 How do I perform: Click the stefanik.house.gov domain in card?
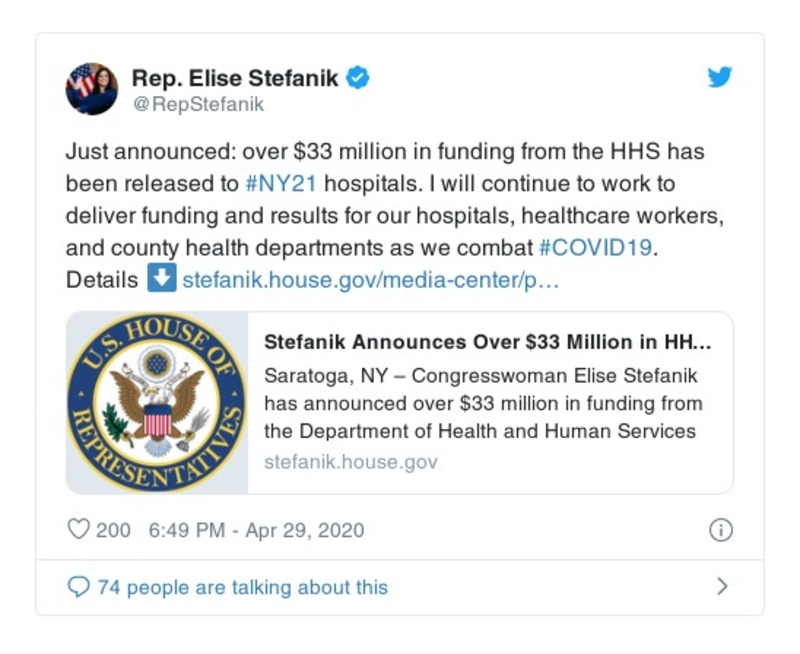tap(350, 462)
